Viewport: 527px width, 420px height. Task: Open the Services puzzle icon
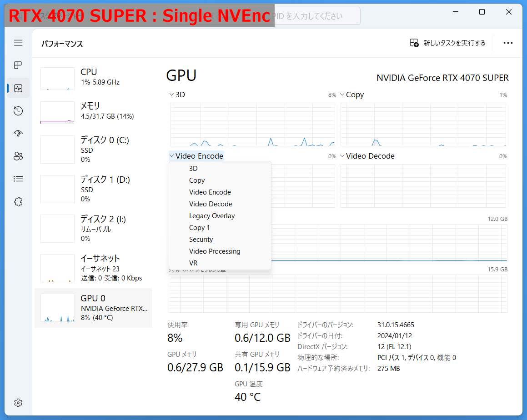click(x=18, y=202)
